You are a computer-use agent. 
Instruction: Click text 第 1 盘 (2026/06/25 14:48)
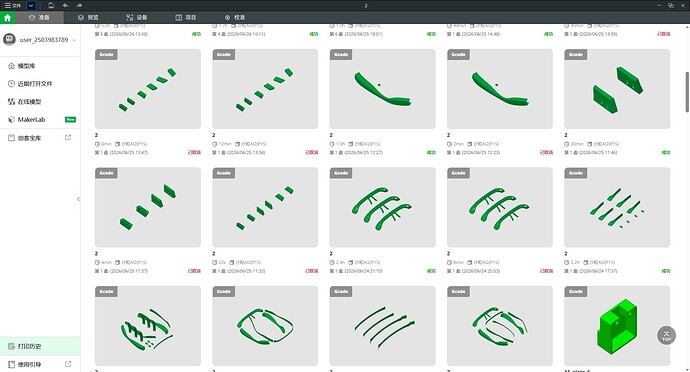click(x=473, y=34)
